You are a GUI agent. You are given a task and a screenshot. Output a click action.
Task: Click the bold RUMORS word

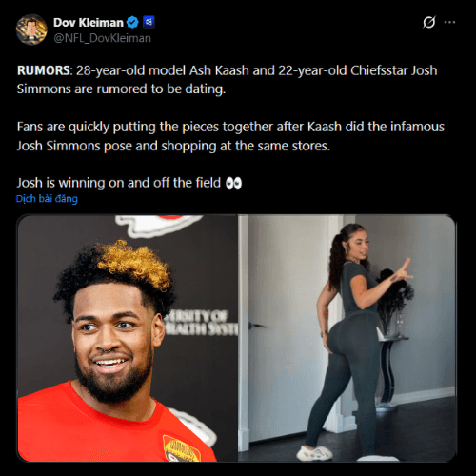coord(43,70)
